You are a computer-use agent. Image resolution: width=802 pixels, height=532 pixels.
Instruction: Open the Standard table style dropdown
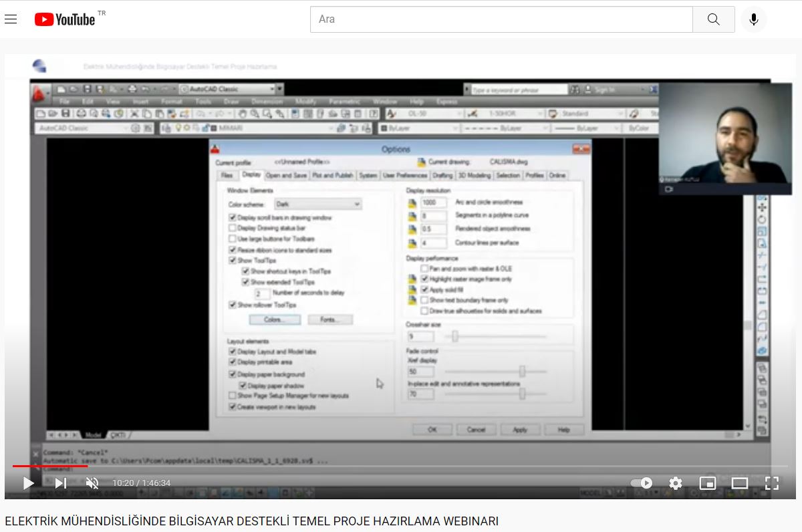(620, 114)
